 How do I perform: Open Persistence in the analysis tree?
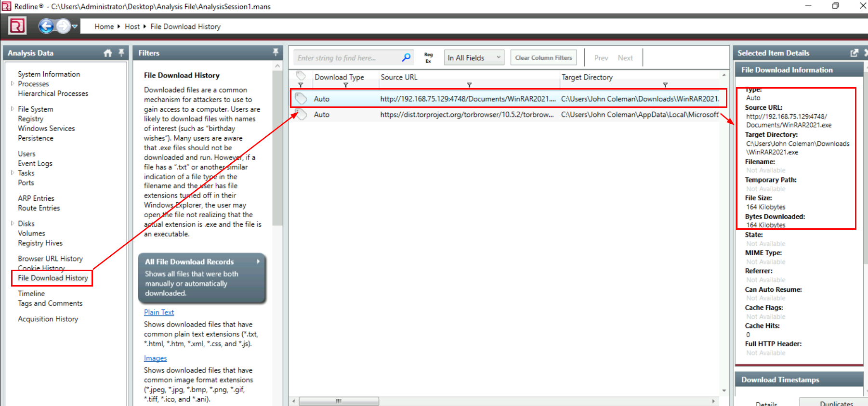(x=36, y=138)
